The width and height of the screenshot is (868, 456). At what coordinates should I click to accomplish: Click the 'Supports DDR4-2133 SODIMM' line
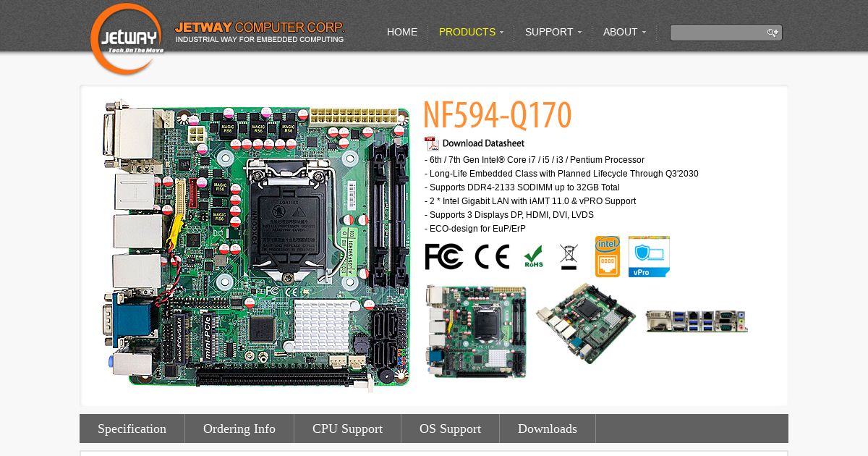point(522,187)
